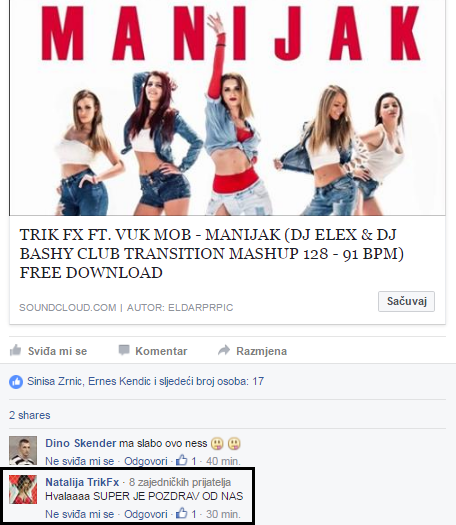Image resolution: width=456 pixels, height=525 pixels.
Task: View the 2 shares list
Action: (x=29, y=415)
